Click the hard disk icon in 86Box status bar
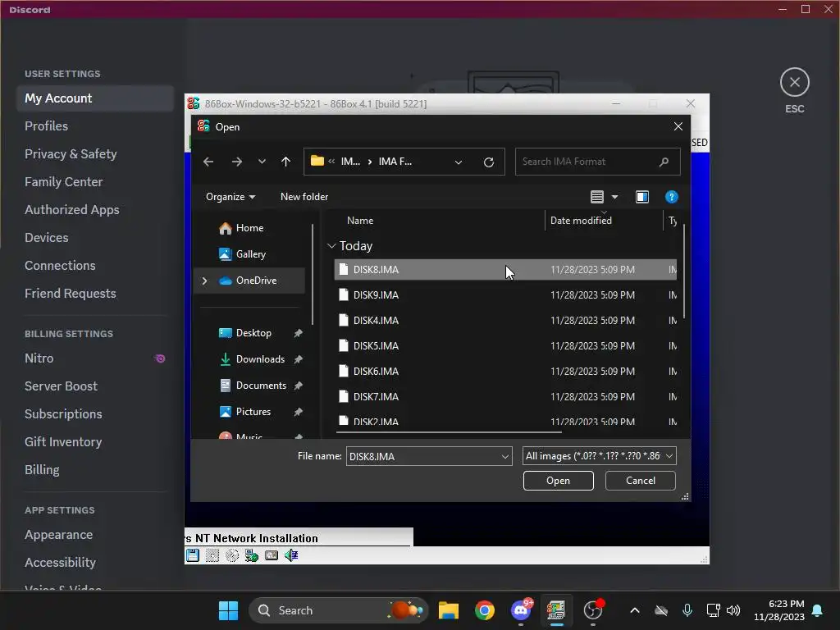This screenshot has width=840, height=630. click(x=272, y=555)
